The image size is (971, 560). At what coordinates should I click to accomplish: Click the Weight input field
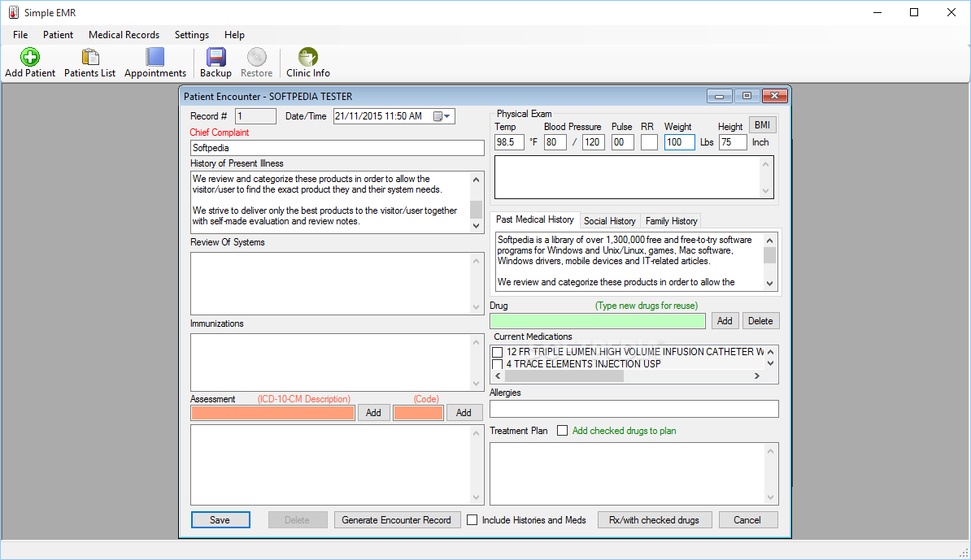(x=679, y=142)
